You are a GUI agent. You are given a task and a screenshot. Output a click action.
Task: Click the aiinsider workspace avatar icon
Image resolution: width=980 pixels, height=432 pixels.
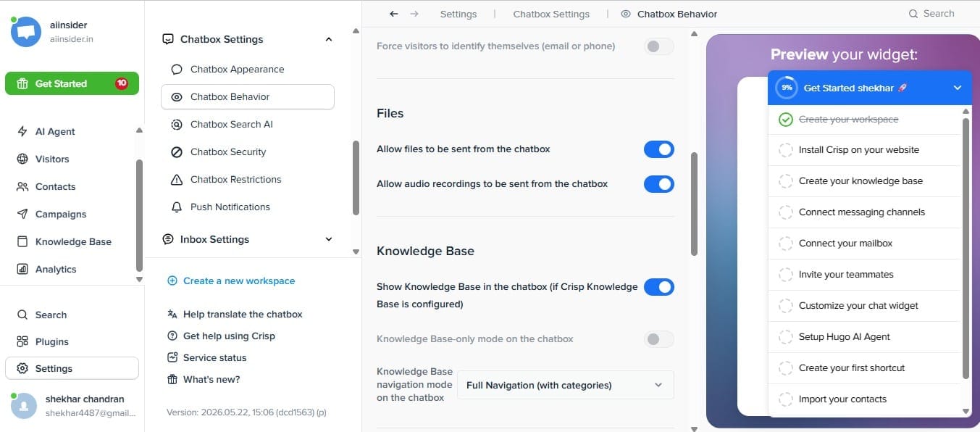26,31
